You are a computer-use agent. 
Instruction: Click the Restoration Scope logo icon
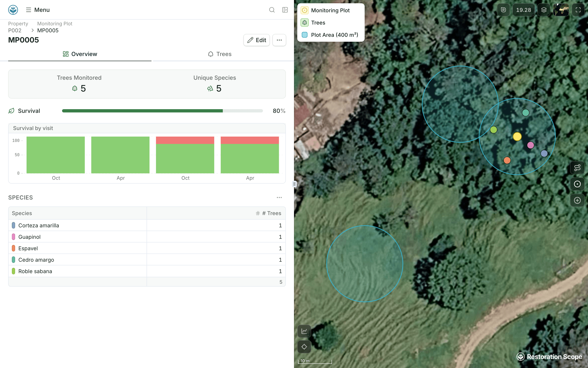point(13,10)
